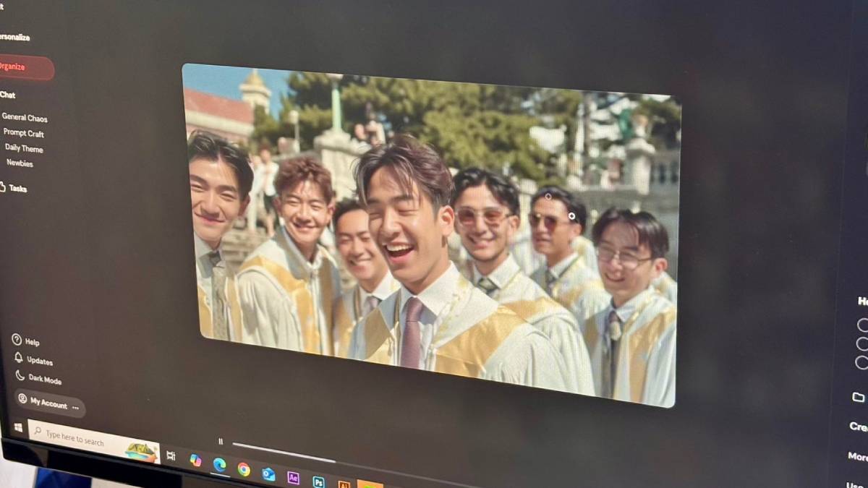Click the Windows Start button
Viewport: 868px width, 488px height.
pos(17,429)
